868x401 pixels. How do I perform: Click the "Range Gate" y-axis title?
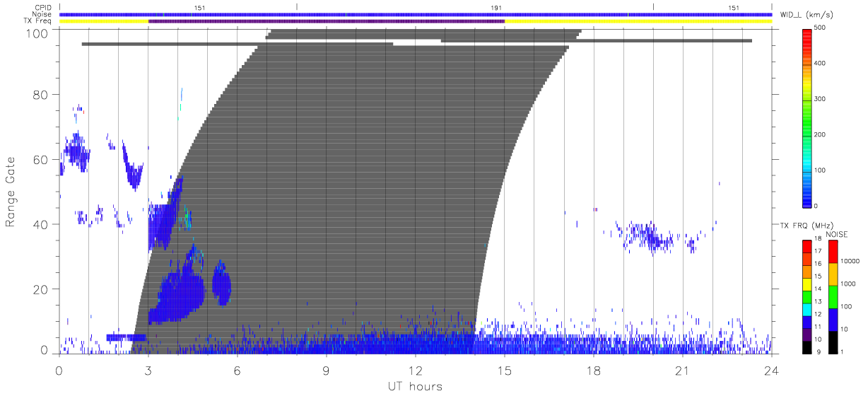[x=11, y=190]
